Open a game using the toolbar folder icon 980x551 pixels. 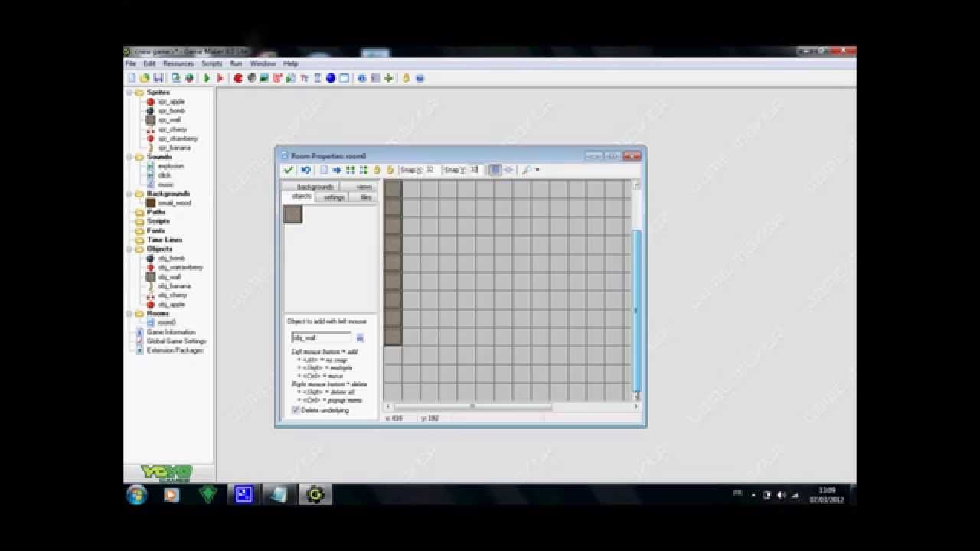pyautogui.click(x=144, y=78)
